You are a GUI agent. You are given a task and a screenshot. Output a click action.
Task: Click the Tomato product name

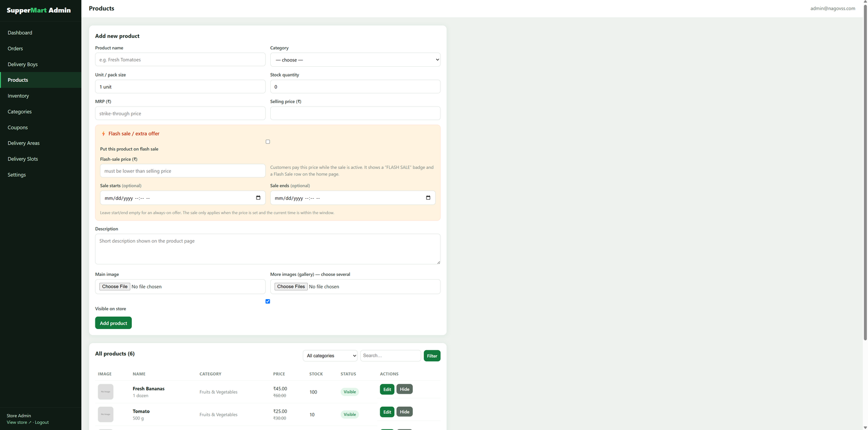pos(141,412)
